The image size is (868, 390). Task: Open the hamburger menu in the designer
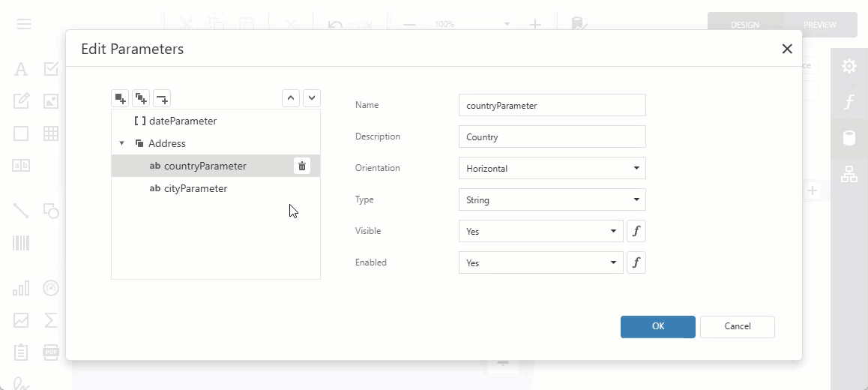24,24
